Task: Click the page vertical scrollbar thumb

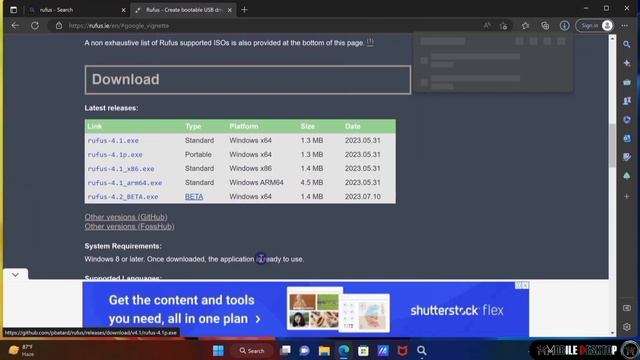Action: pyautogui.click(x=612, y=145)
